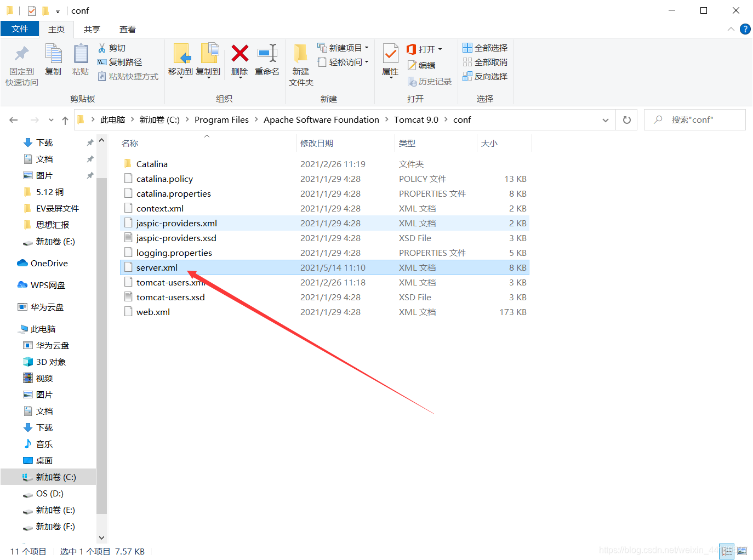Rename the selected file

coord(267,60)
